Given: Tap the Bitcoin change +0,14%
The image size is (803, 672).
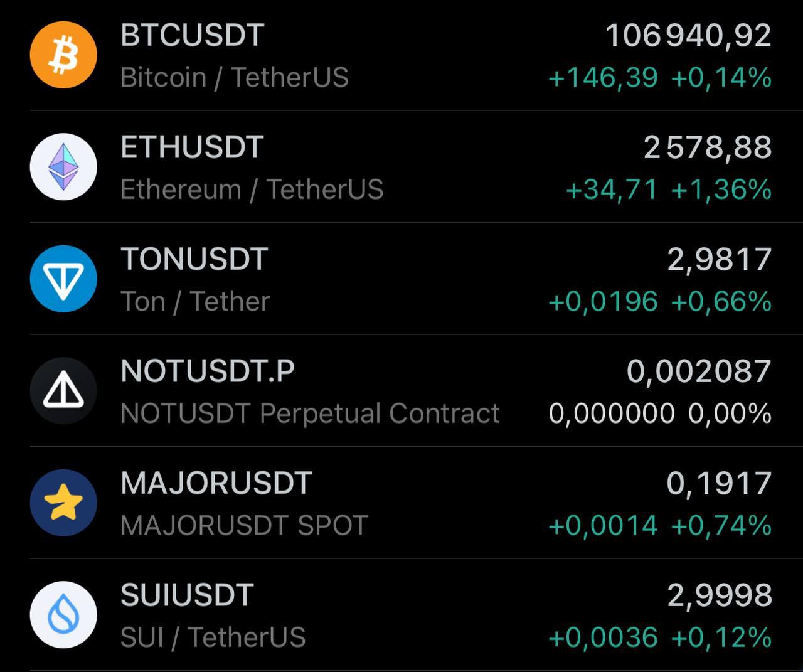Looking at the screenshot, I should click(721, 78).
